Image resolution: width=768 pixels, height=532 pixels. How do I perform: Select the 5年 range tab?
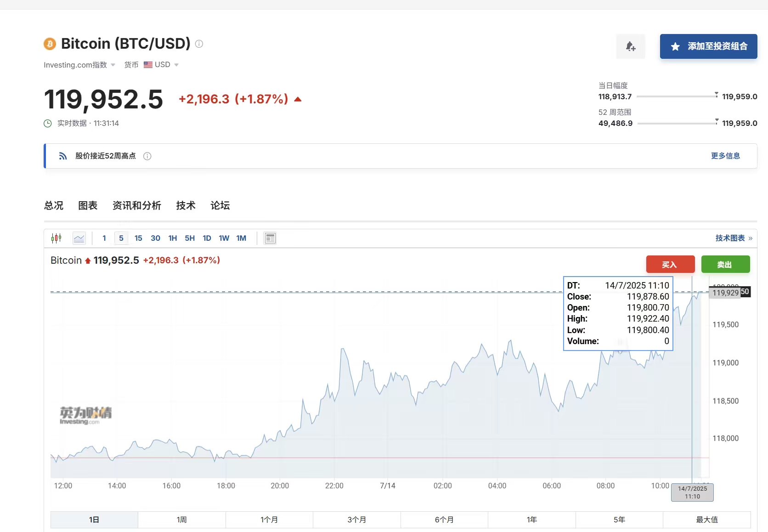coord(619,520)
